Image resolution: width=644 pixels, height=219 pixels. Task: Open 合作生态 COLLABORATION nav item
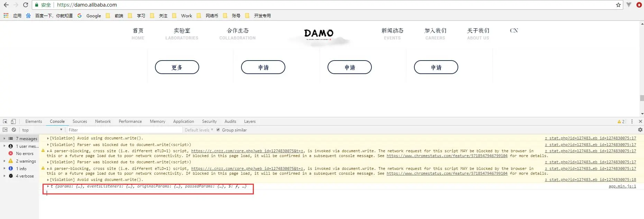238,34
